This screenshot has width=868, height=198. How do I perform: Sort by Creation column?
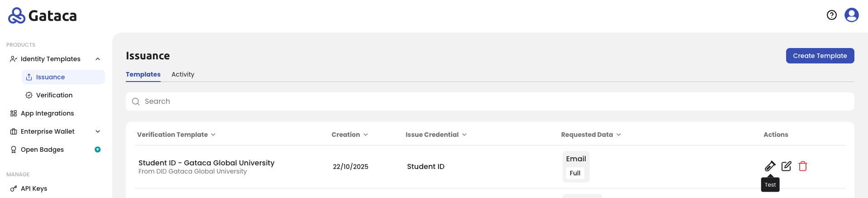(350, 135)
